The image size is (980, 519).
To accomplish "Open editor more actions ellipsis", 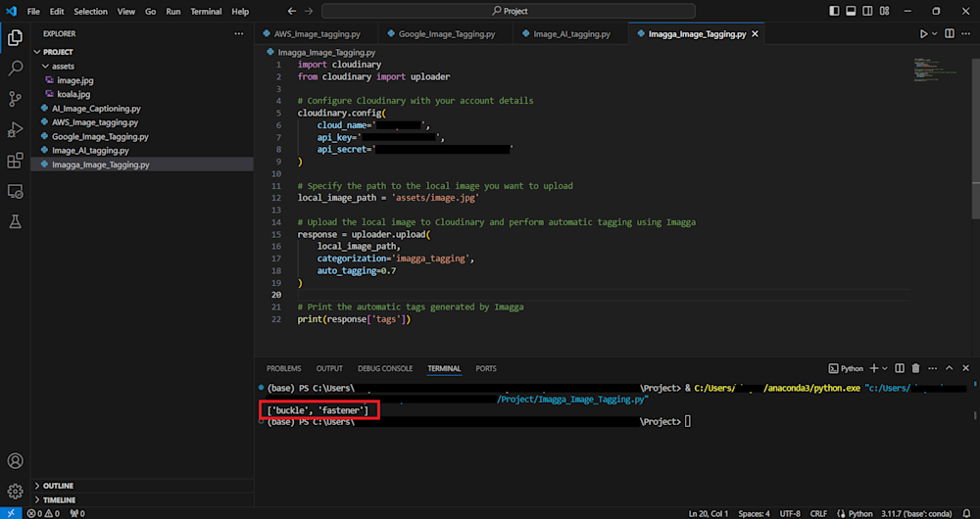I will click(x=965, y=33).
